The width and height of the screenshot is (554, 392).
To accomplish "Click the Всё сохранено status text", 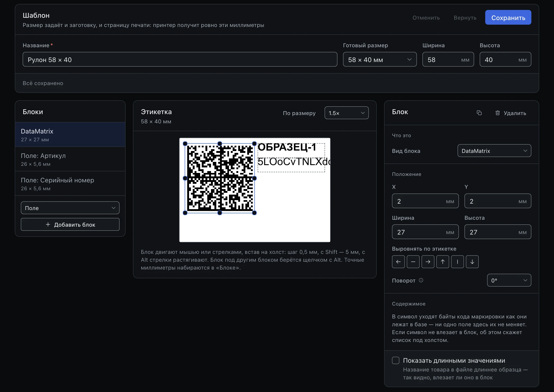I will (x=43, y=83).
